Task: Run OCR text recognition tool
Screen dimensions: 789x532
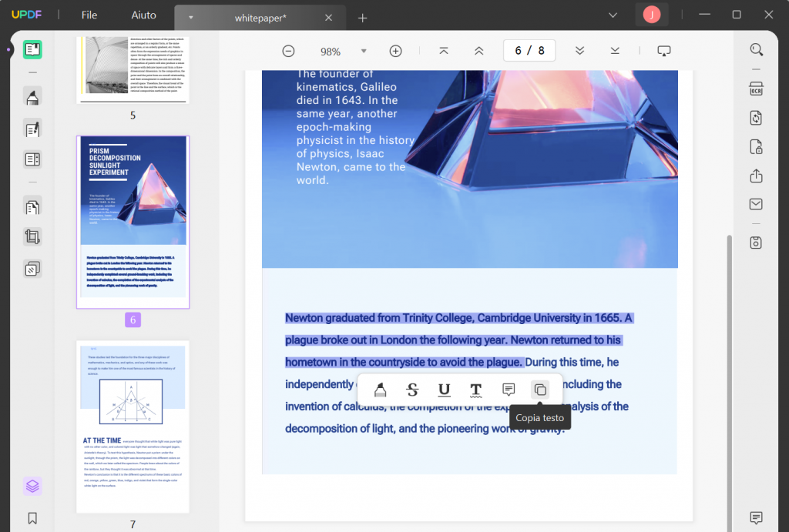Action: pos(757,89)
